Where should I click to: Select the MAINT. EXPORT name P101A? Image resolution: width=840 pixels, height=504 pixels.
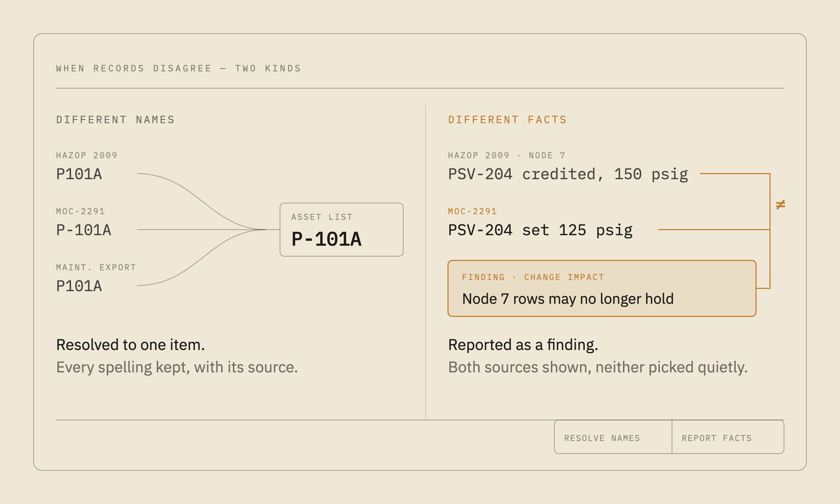(x=79, y=286)
